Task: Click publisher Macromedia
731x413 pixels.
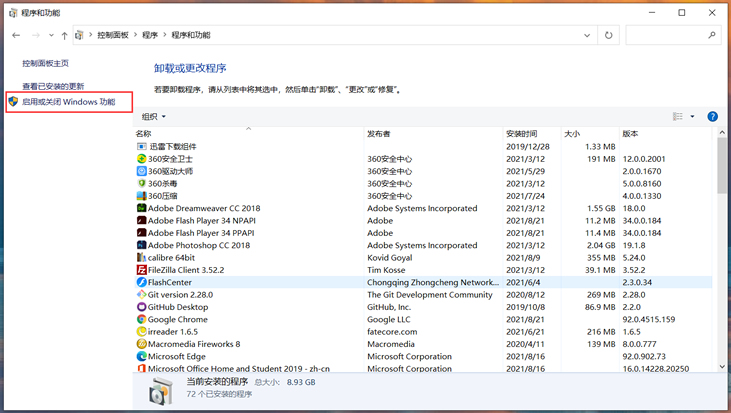Action: pyautogui.click(x=391, y=344)
